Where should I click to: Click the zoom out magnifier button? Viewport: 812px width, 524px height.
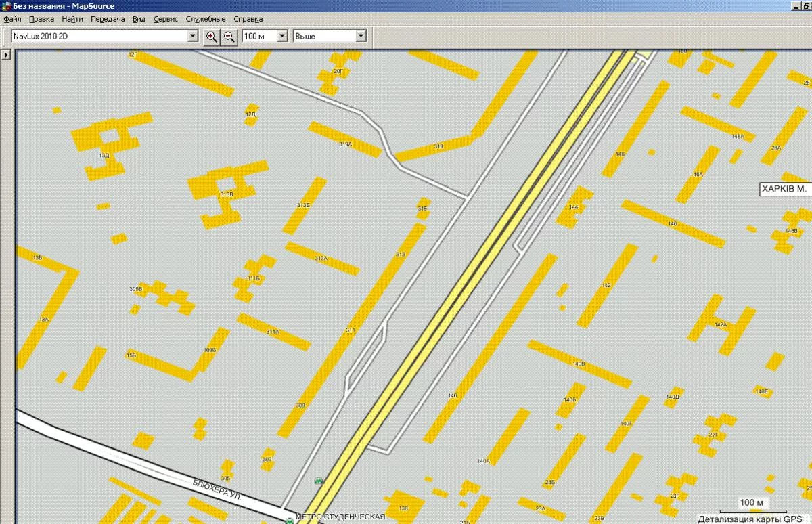pyautogui.click(x=229, y=37)
